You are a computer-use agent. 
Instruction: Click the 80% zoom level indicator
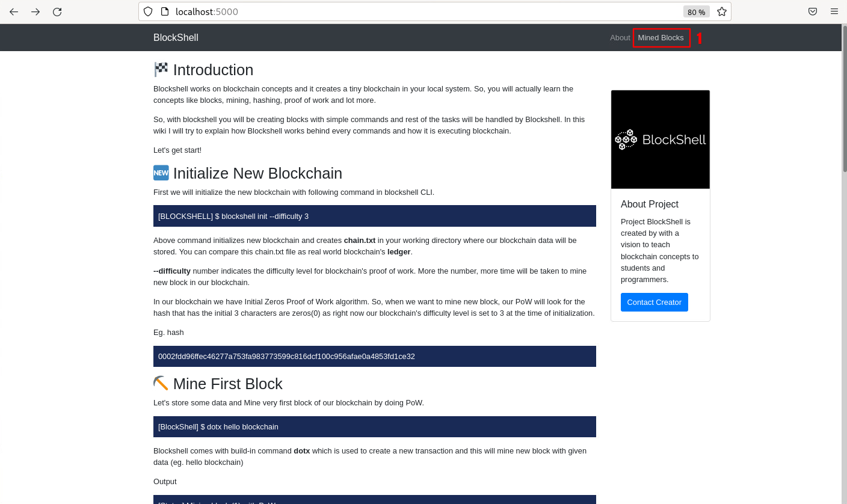click(696, 12)
